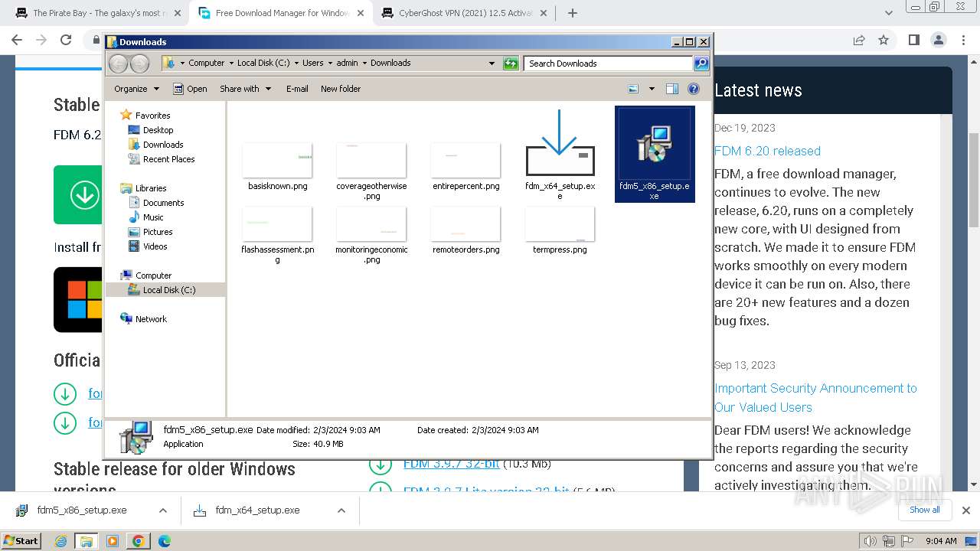
Task: Select coverageotherwise.png image file
Action: click(x=371, y=171)
